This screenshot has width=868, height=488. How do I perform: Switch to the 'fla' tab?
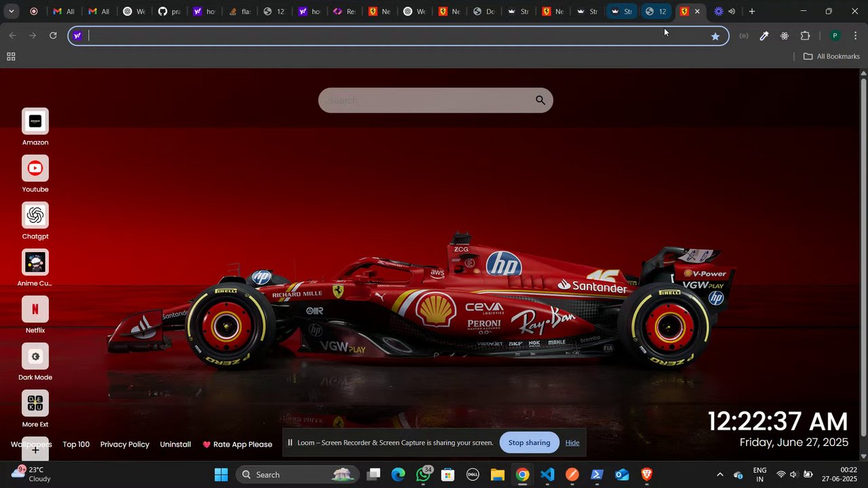tap(239, 11)
